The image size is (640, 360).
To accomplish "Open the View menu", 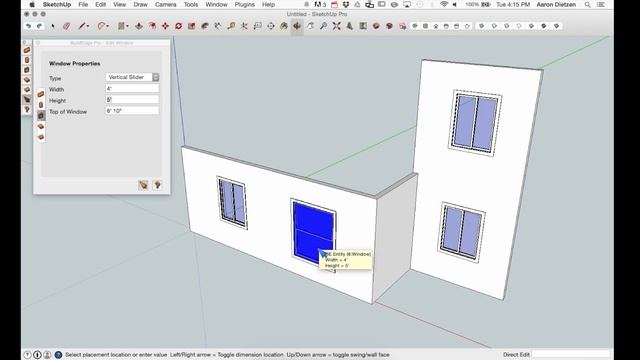I will point(120,4).
